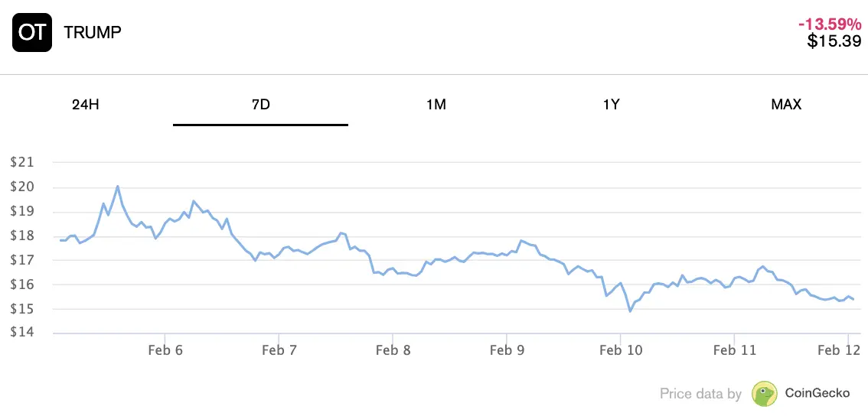Select the MAX timeframe tab
Image resolution: width=868 pixels, height=416 pixels.
pyautogui.click(x=786, y=105)
